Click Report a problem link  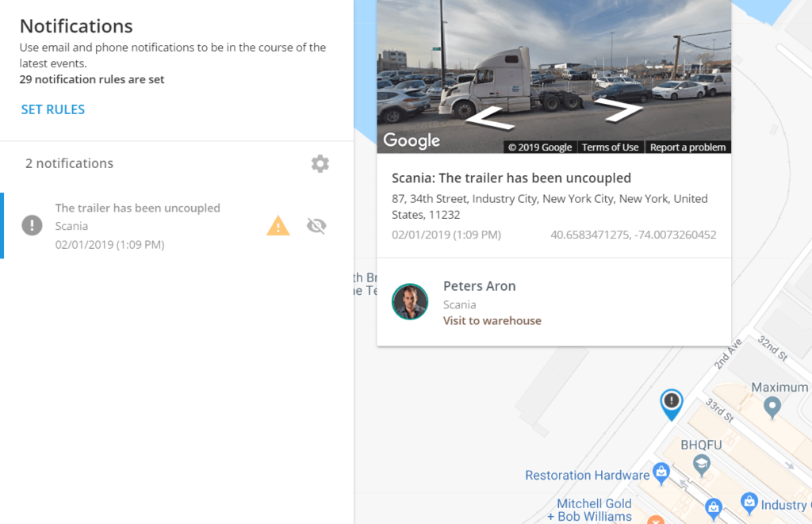coord(688,147)
